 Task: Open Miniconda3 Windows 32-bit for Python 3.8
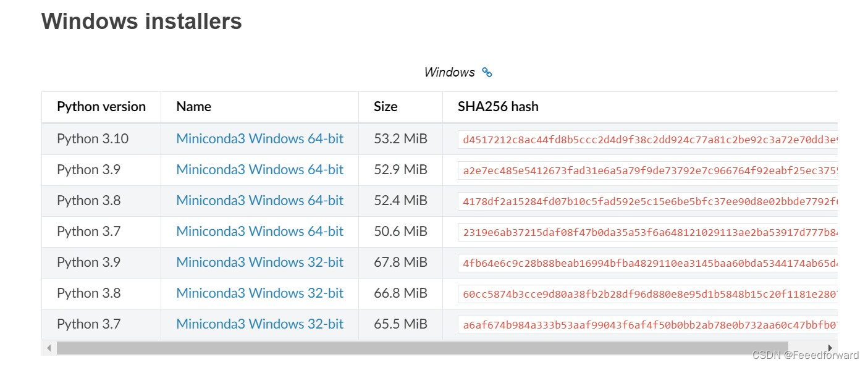click(x=260, y=293)
